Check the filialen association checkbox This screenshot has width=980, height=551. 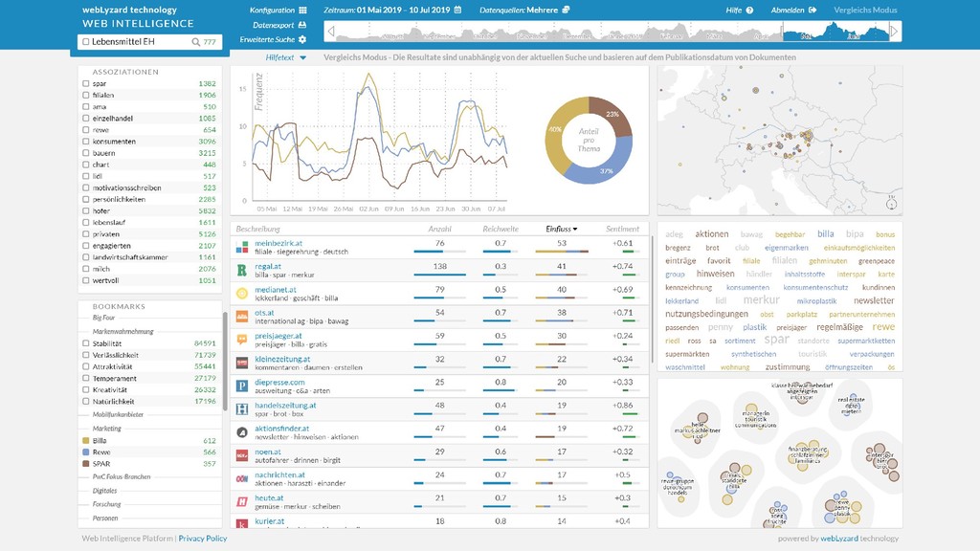coord(85,95)
